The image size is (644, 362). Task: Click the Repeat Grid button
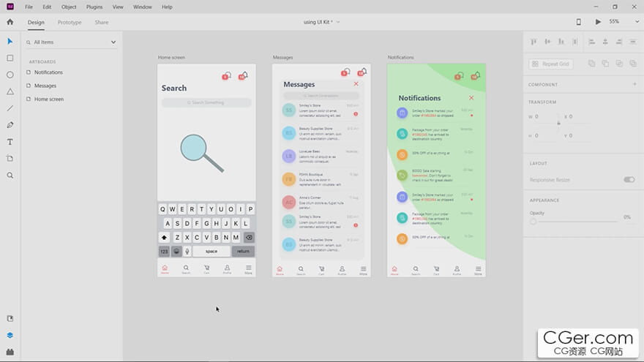[x=550, y=64]
